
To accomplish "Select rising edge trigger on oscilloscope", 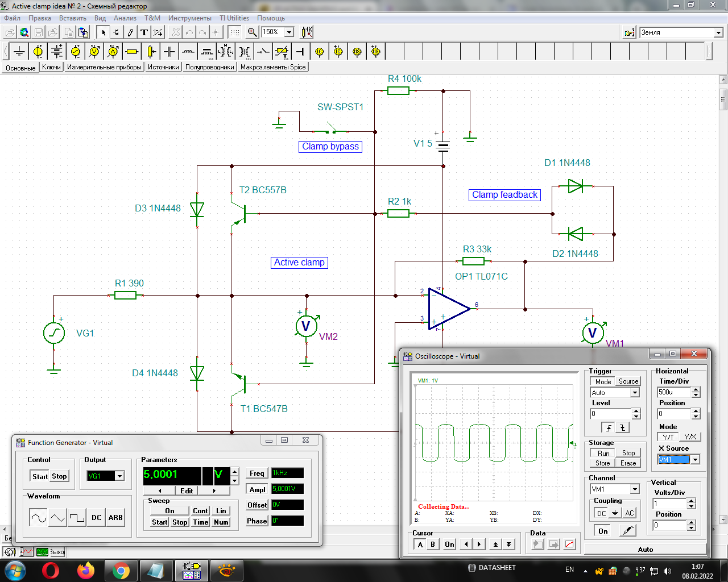I will (x=609, y=428).
